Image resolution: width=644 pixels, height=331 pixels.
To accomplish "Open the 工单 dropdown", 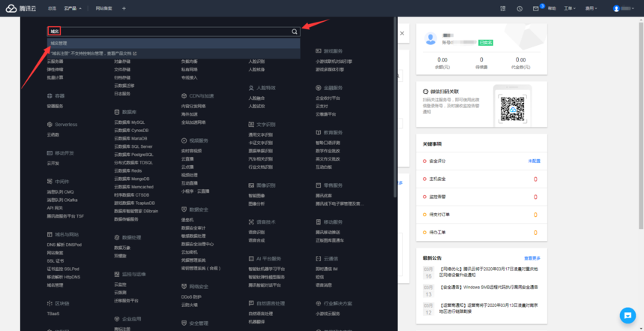I will 570,8.
